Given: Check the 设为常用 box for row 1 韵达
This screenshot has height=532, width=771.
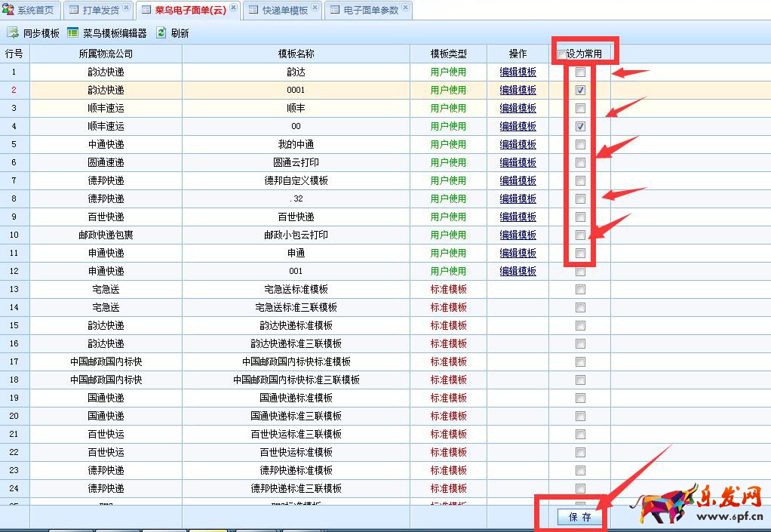Looking at the screenshot, I should pos(580,72).
